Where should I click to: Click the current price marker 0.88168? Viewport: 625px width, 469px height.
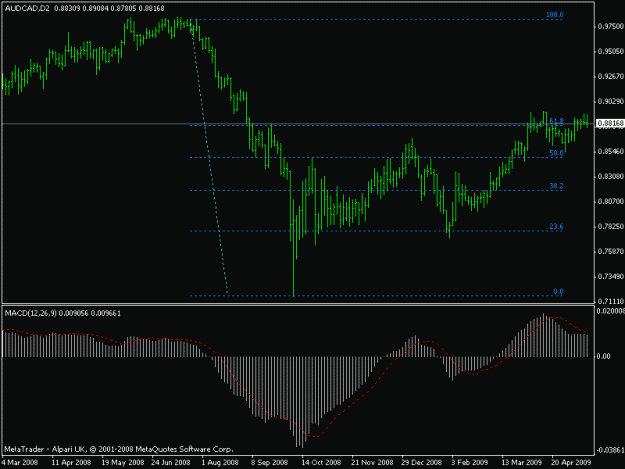610,124
